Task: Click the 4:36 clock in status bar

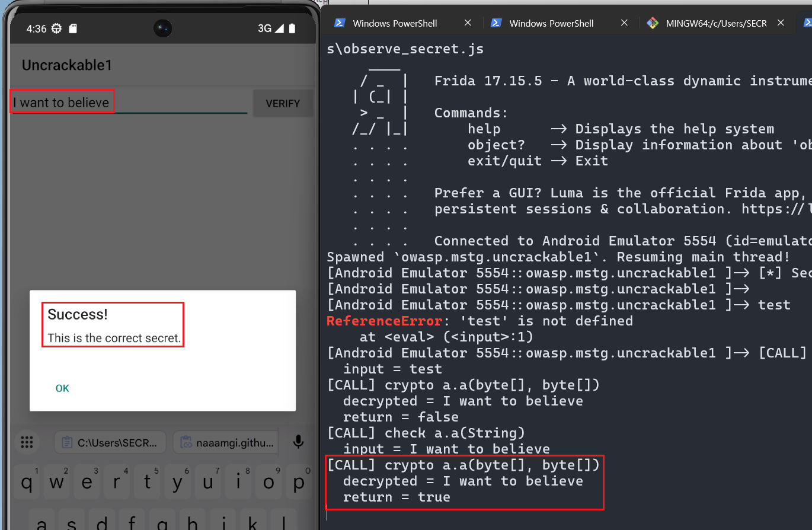Action: click(x=36, y=28)
